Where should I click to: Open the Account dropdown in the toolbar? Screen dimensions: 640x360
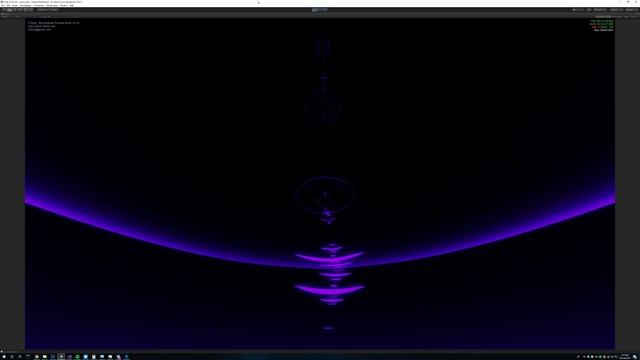point(600,10)
